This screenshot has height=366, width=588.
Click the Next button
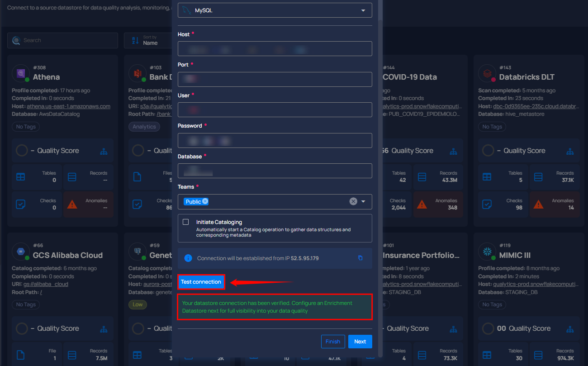(x=360, y=342)
